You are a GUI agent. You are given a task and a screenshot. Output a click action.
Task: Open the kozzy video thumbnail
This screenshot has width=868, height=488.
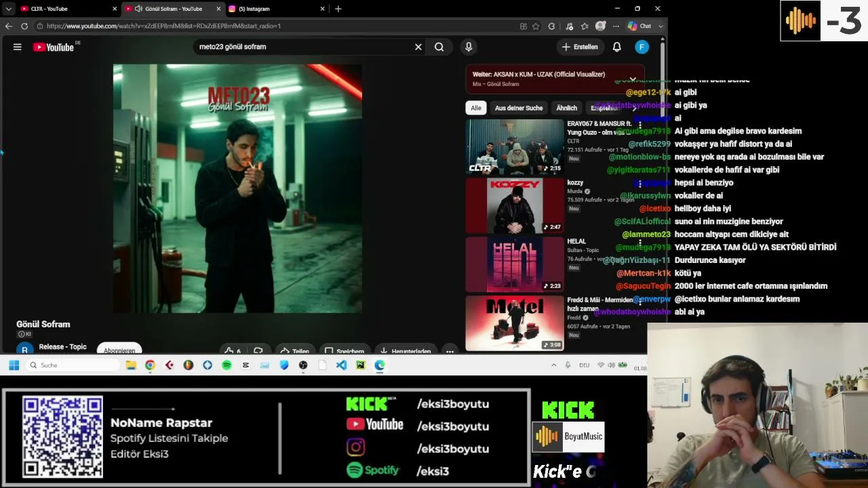click(515, 205)
